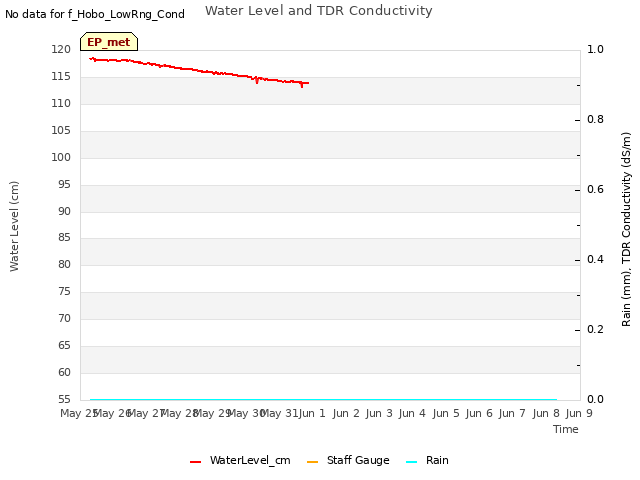640x480 pixels.
Task: Click the Jun 9 date tick label
Action: coord(579,413)
